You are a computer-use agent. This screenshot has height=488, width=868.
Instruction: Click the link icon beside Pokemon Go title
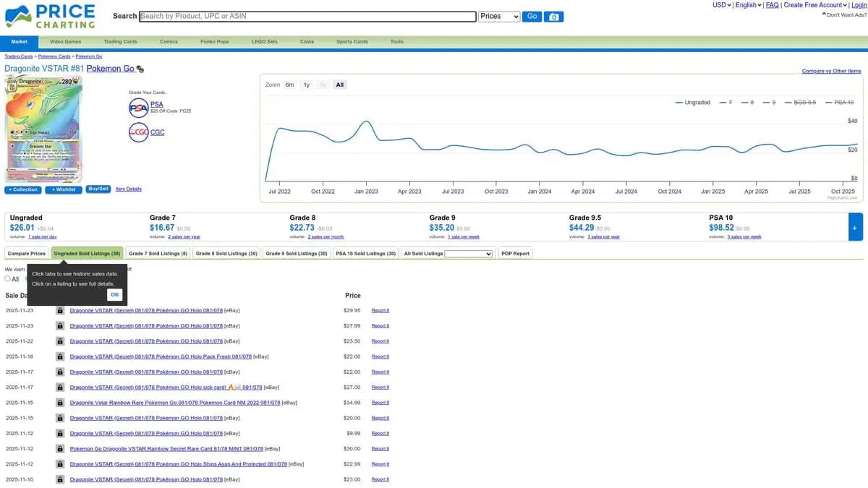click(x=140, y=69)
